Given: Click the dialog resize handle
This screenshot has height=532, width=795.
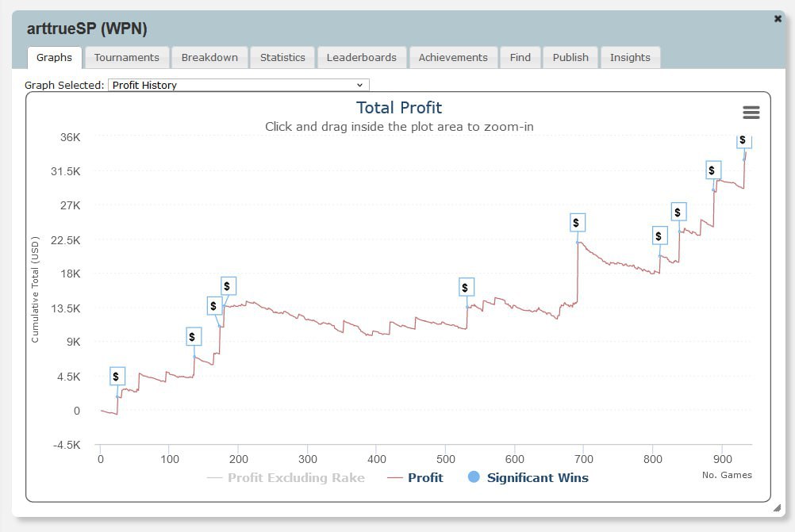Looking at the screenshot, I should tap(776, 507).
